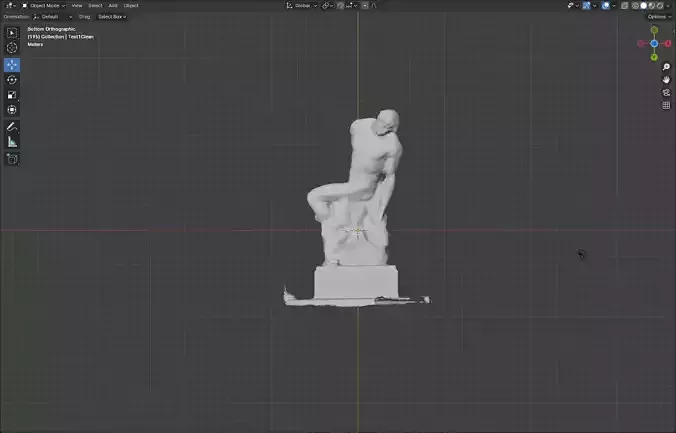676x433 pixels.
Task: Switch perspective/orthographic with the grid icon
Action: (666, 105)
